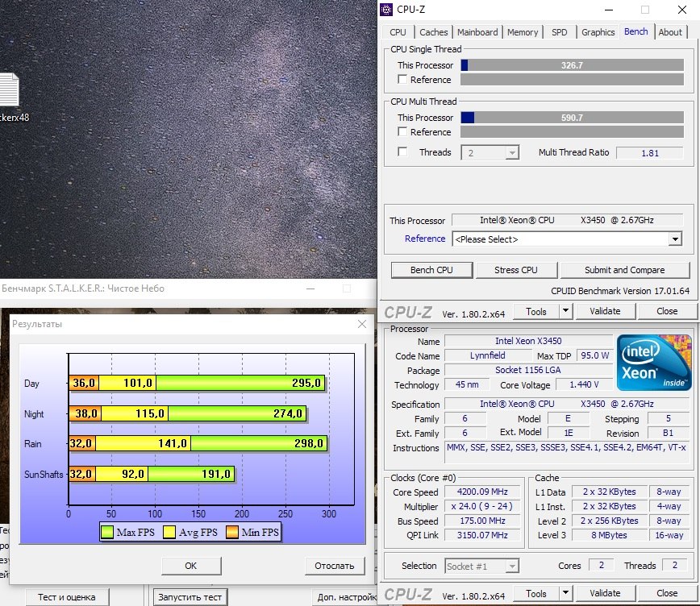This screenshot has height=606, width=700.
Task: Click the Code Name Lynnfield field
Action: point(487,355)
